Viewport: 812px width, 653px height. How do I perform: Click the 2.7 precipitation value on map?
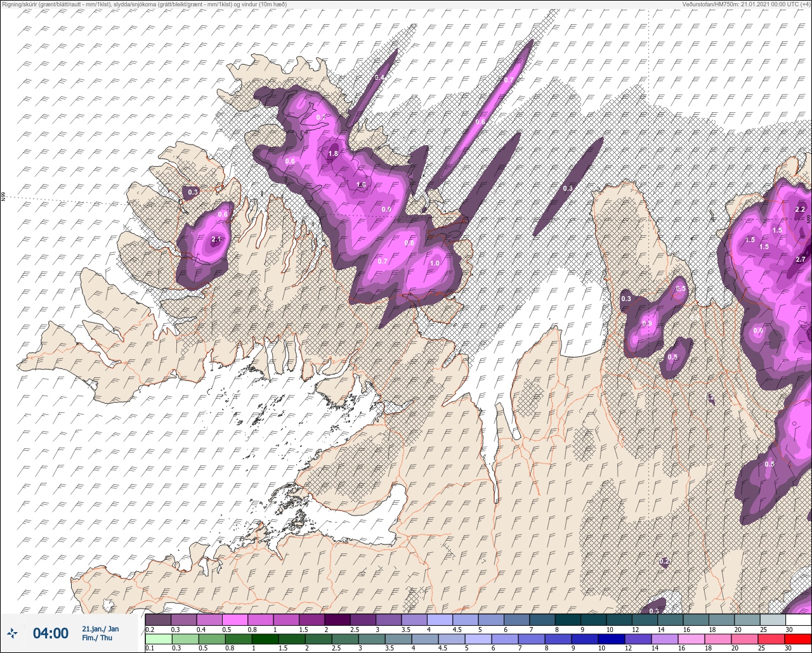click(800, 259)
